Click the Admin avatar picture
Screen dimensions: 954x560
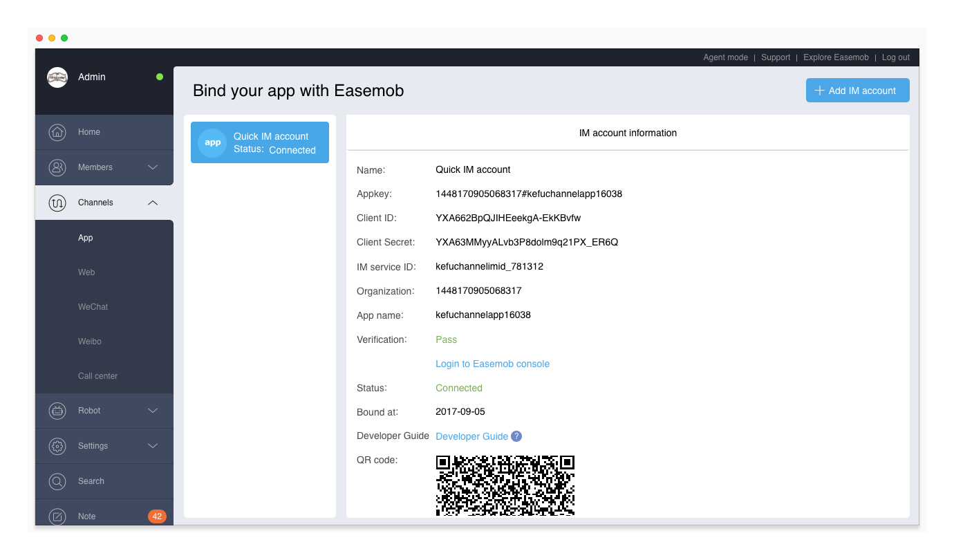57,77
